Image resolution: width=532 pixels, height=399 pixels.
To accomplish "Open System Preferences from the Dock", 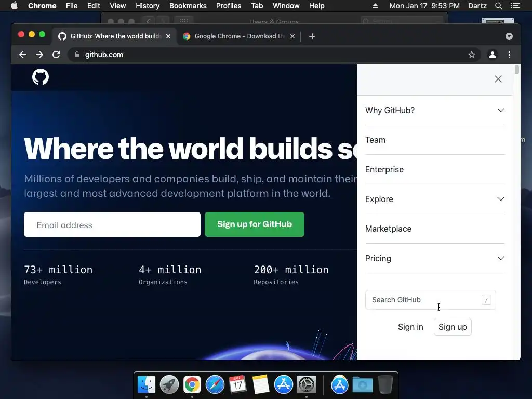I will (x=307, y=385).
